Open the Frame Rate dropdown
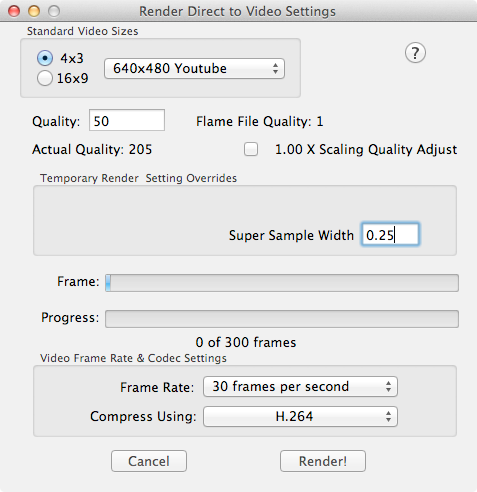The width and height of the screenshot is (477, 492). tap(300, 387)
